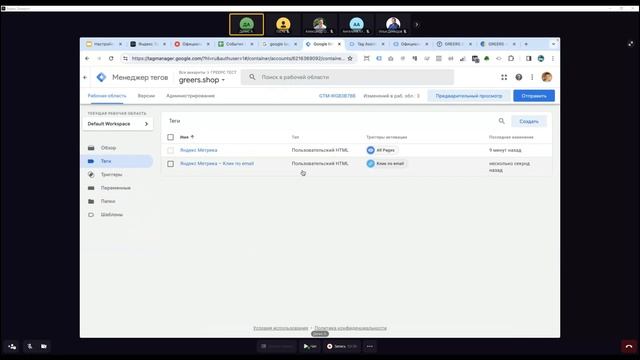Open the Яндекс Метрика tag link
The height and width of the screenshot is (360, 640).
(x=199, y=150)
